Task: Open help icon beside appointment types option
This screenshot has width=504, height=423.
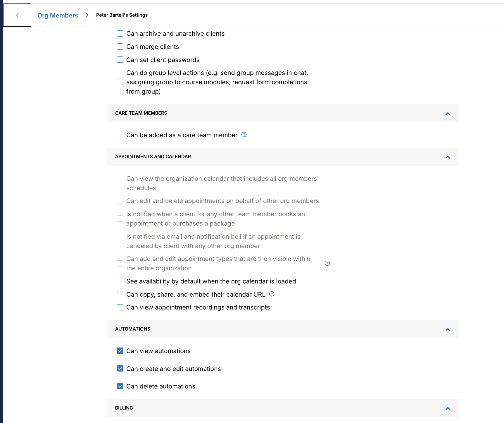Action: (x=327, y=263)
